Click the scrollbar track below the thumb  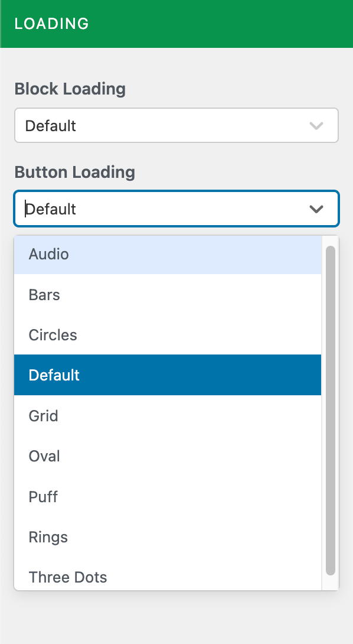point(331,583)
